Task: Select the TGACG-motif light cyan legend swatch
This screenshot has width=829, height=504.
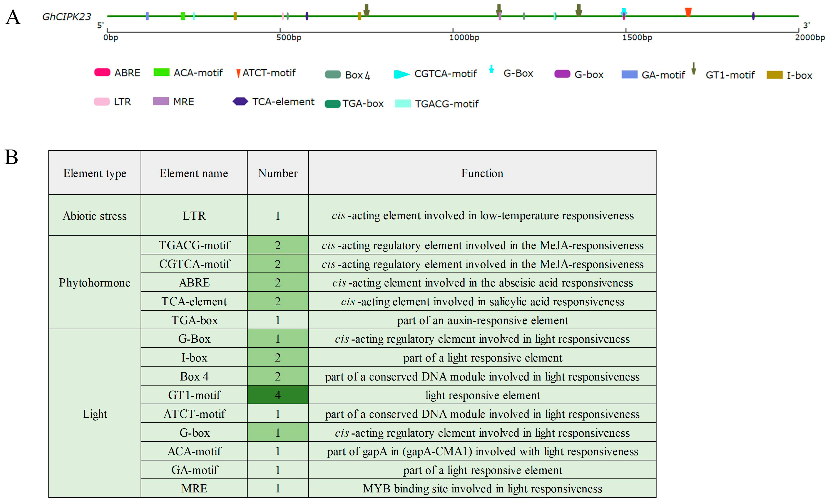Action: [x=403, y=103]
